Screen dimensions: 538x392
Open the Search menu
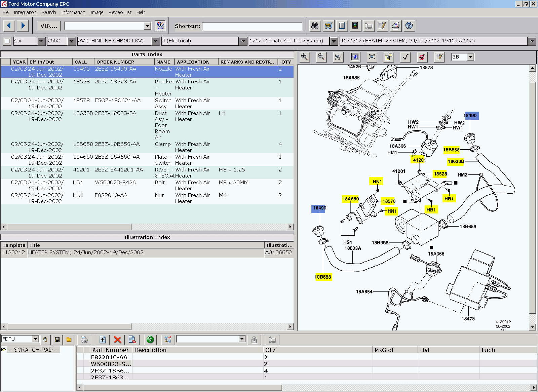coord(49,12)
